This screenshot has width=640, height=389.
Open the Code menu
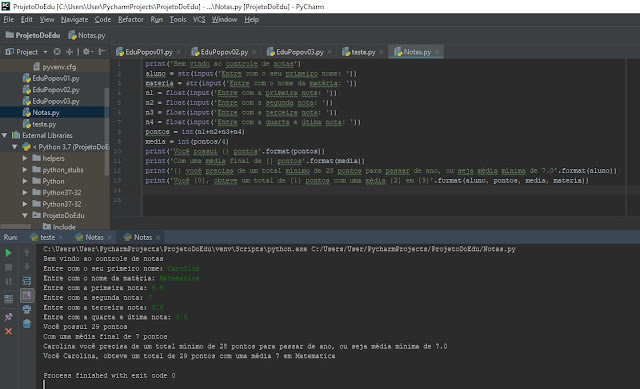pos(102,20)
